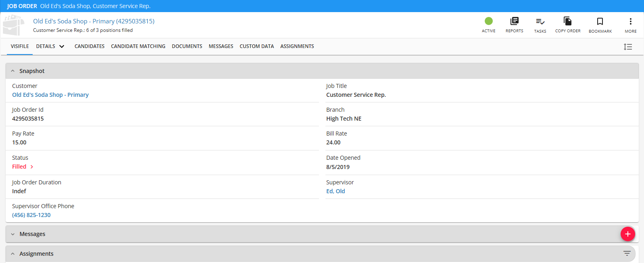
Task: Open the supervisor link Ed, Old
Action: click(336, 191)
